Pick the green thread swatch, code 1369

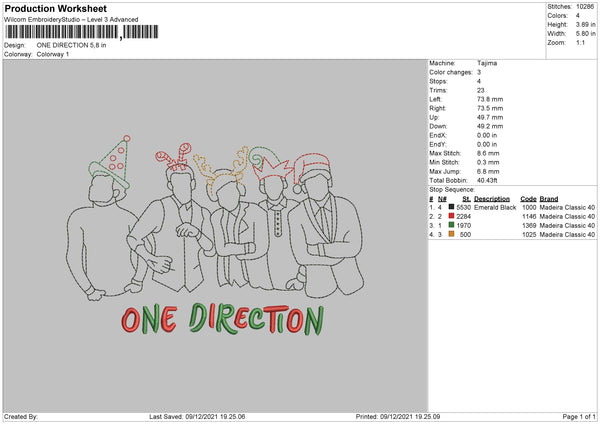pos(452,225)
